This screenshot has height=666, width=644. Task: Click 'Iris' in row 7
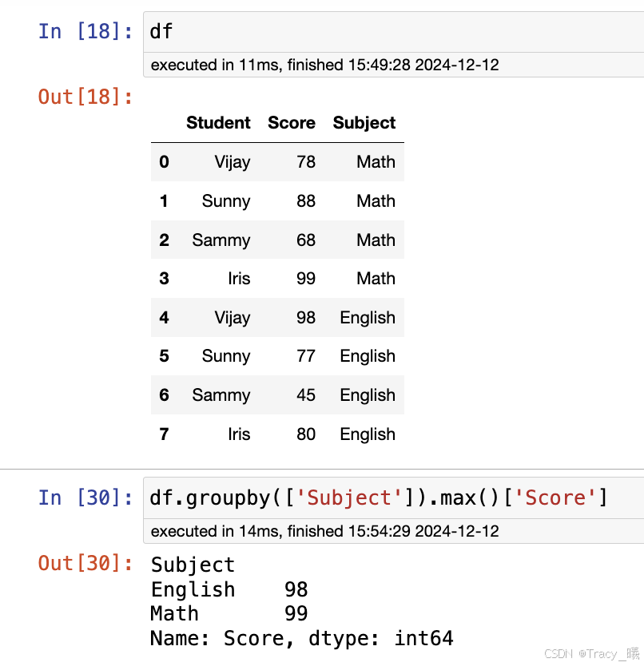pyautogui.click(x=239, y=434)
